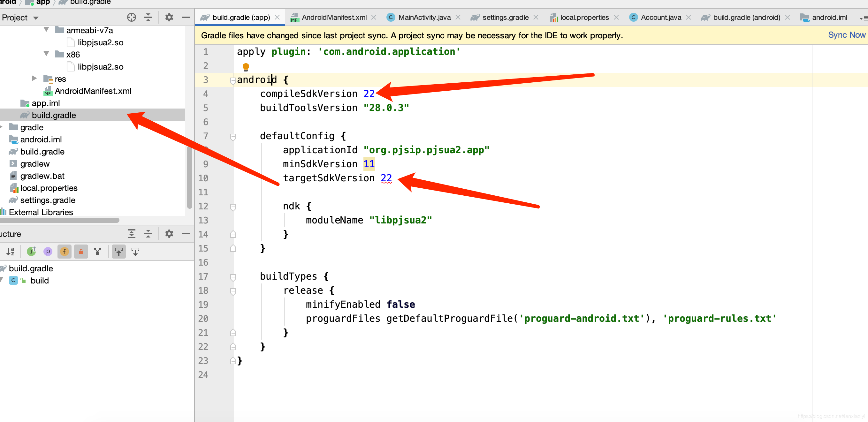Fold the ndk block on line 12
This screenshot has width=868, height=422.
pos(233,207)
